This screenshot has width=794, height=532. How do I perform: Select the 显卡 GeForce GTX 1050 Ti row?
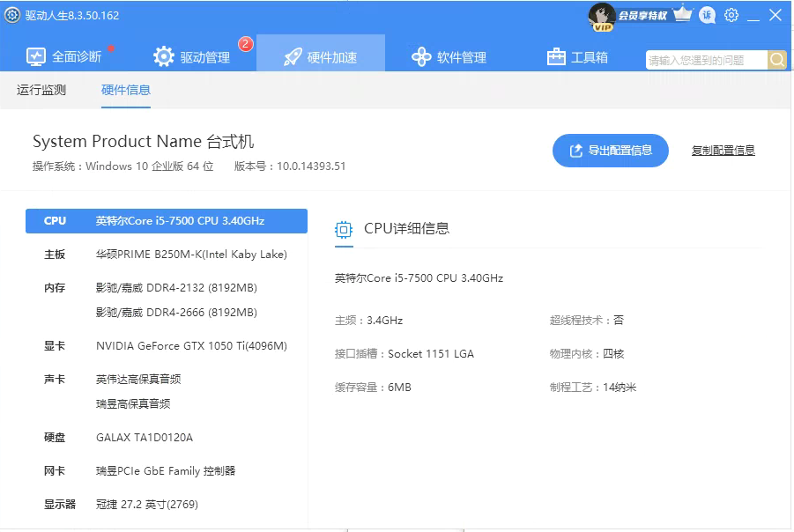coord(167,346)
